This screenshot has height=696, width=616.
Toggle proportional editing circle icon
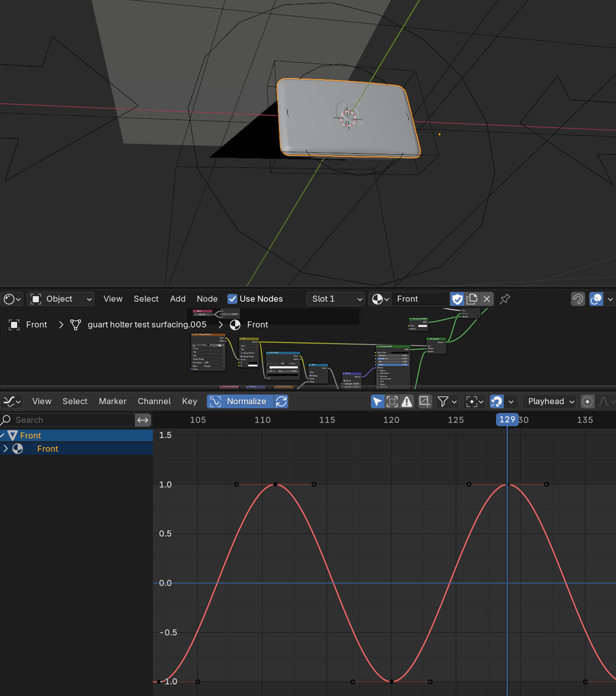point(587,402)
